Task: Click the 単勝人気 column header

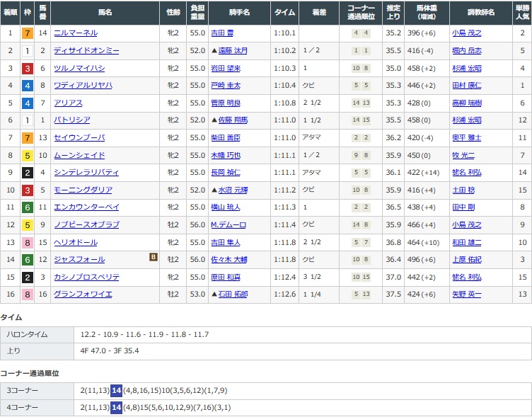Action: click(522, 13)
